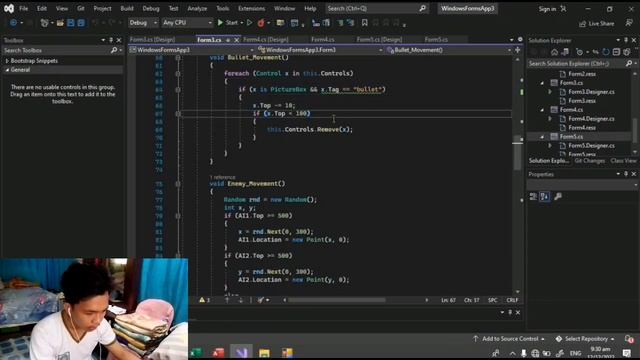Toggle auto-hide pin on Properties panel

626,174
